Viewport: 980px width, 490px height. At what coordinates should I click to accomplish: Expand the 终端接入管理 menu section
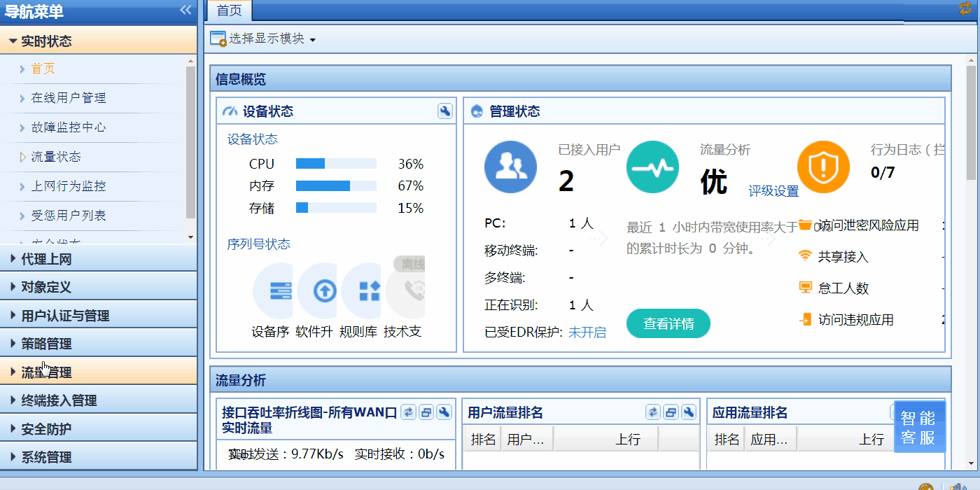pyautogui.click(x=99, y=400)
